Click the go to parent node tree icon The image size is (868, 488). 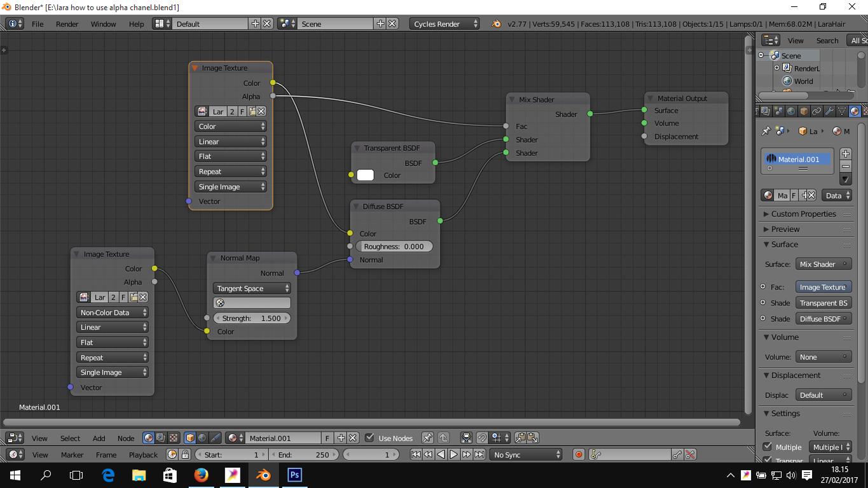(x=444, y=438)
